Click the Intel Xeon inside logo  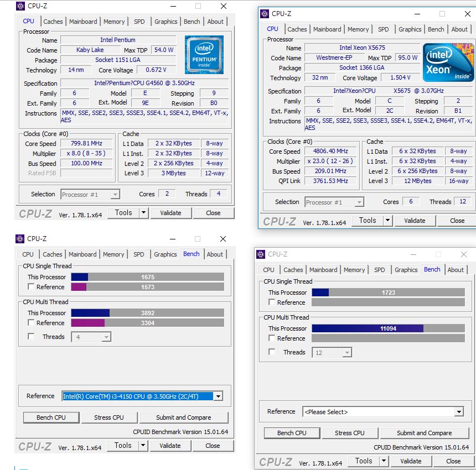tap(448, 62)
